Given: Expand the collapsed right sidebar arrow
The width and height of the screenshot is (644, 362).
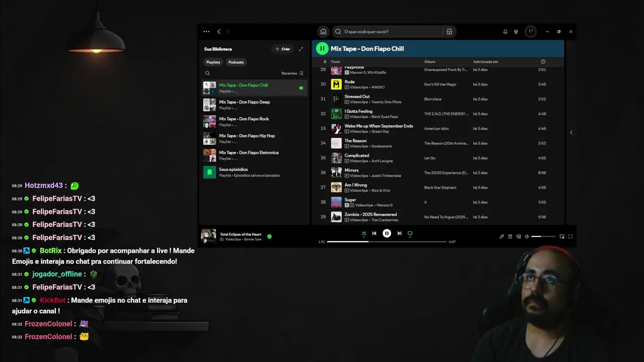Looking at the screenshot, I should (571, 133).
